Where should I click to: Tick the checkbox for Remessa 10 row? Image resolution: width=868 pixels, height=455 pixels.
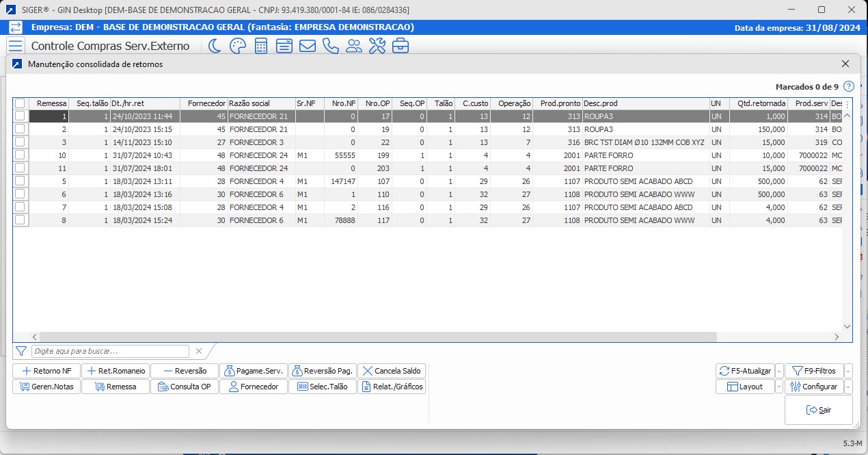(x=20, y=155)
